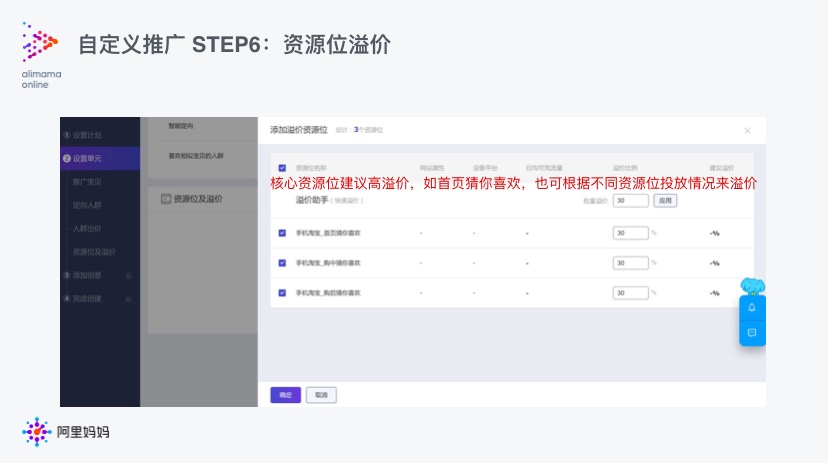Go to 定向人群 in sidebar
828x463 pixels.
click(87, 205)
